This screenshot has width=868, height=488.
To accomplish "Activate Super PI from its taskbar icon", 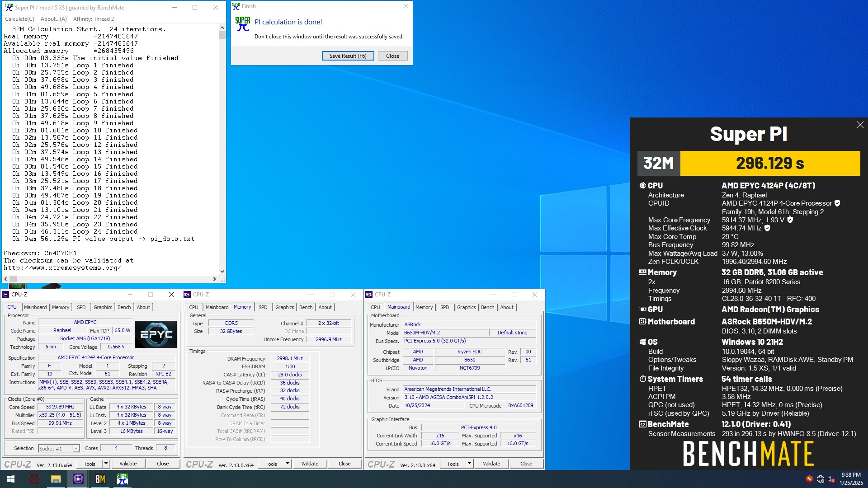I will [123, 479].
